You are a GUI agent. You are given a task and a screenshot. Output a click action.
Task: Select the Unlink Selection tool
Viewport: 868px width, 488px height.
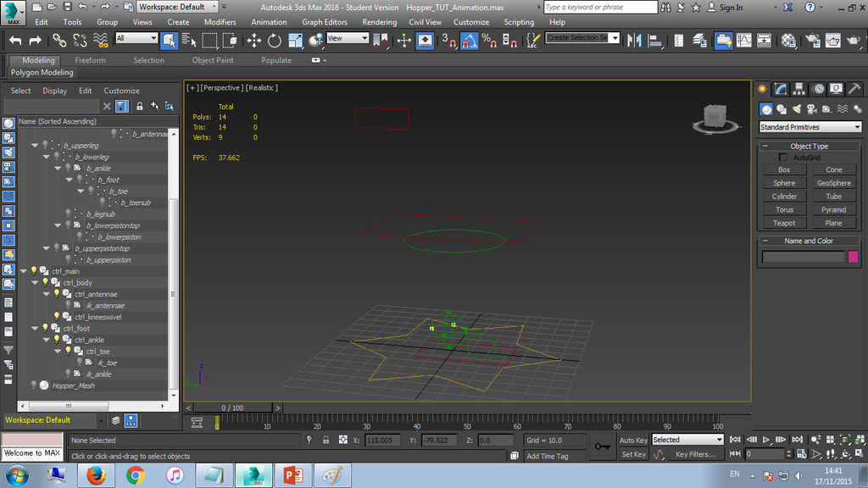80,41
